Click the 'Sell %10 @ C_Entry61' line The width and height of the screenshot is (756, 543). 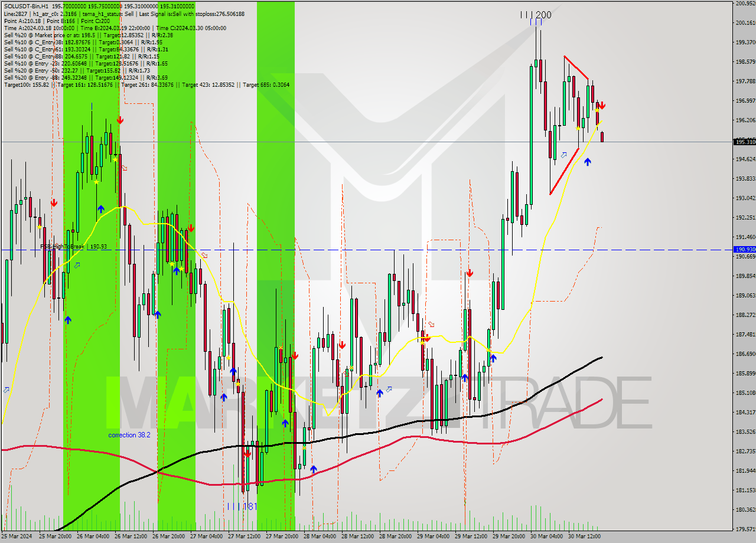(86, 49)
